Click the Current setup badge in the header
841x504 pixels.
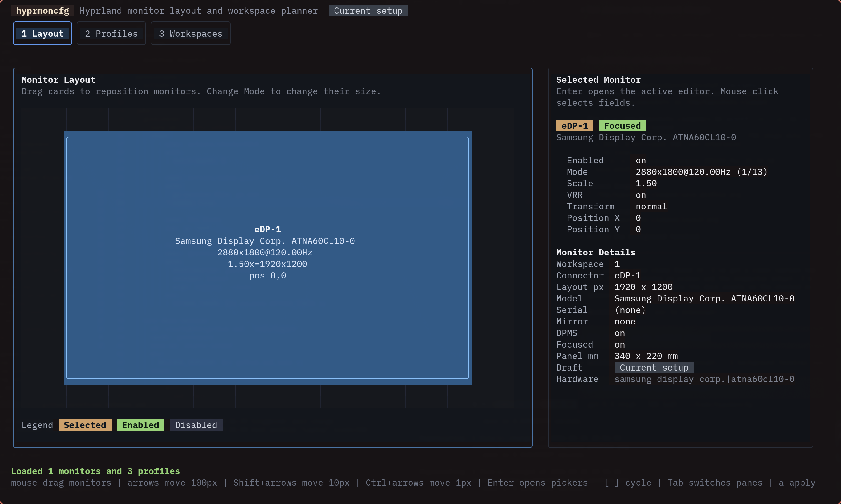[368, 11]
